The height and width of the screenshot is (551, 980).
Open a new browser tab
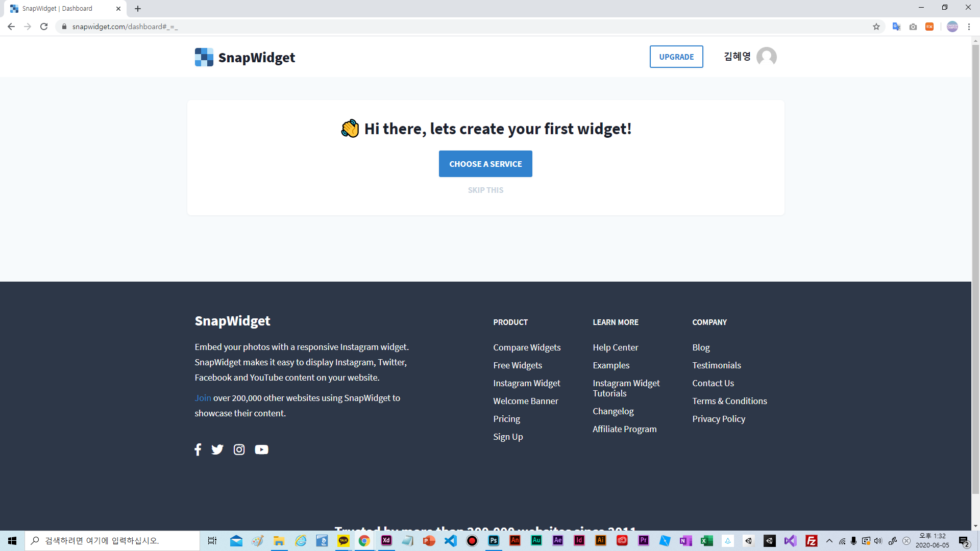[x=138, y=9]
